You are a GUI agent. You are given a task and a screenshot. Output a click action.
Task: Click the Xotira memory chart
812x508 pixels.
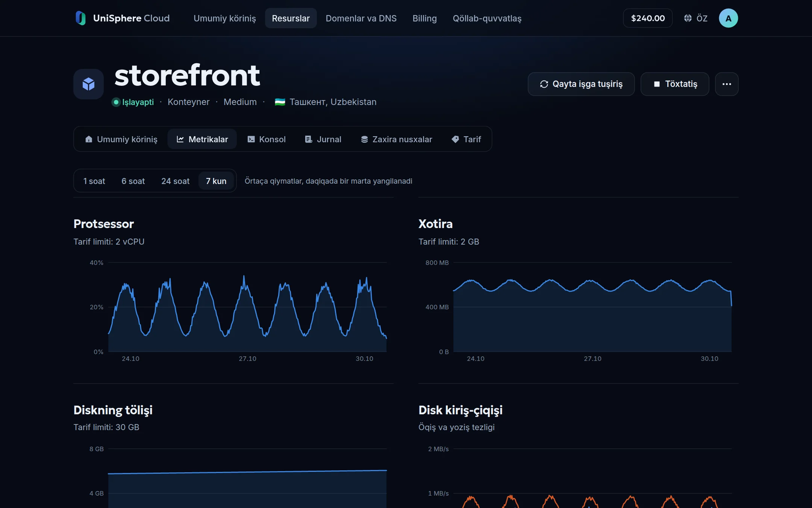point(592,307)
